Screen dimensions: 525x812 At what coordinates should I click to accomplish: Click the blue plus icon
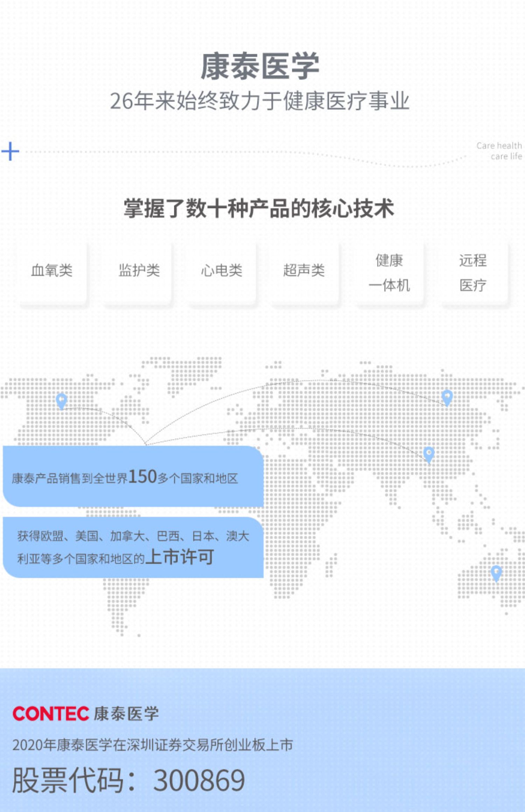10,151
